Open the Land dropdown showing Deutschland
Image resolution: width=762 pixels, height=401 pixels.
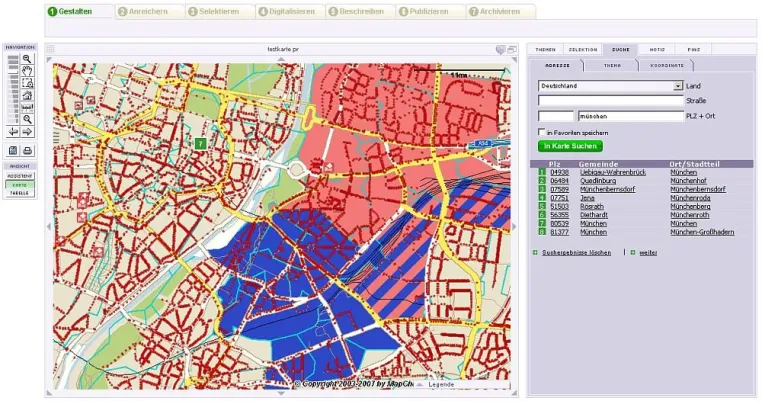(610, 86)
